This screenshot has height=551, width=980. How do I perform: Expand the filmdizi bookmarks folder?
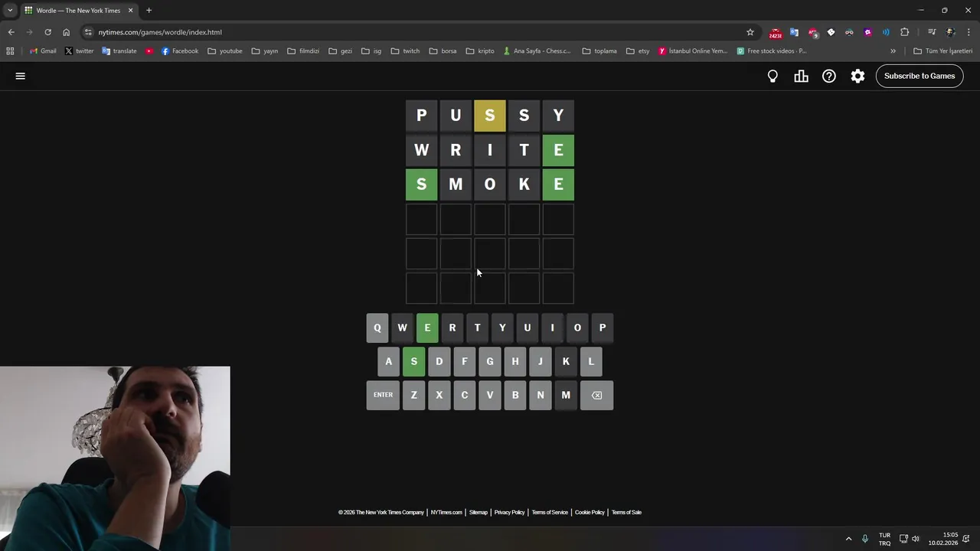(303, 51)
